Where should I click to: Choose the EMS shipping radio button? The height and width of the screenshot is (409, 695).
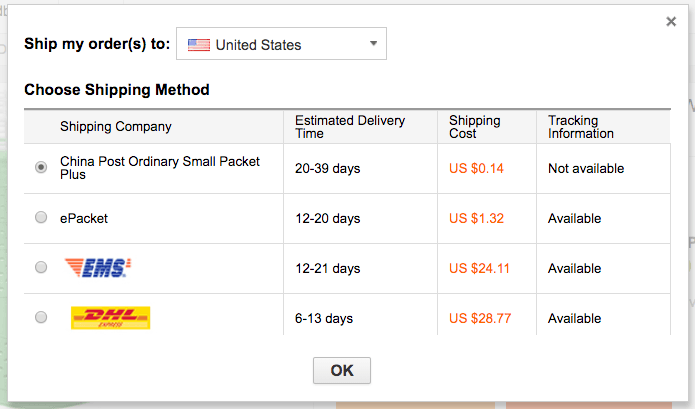[41, 268]
